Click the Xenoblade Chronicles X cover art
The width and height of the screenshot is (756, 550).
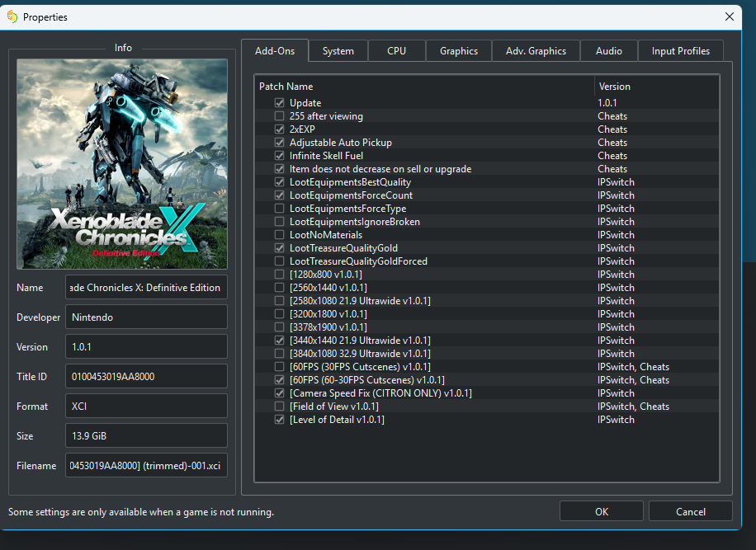coord(122,164)
